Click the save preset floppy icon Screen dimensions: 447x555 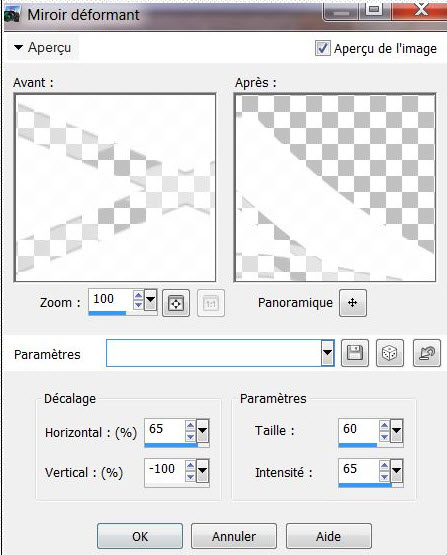[x=355, y=353]
